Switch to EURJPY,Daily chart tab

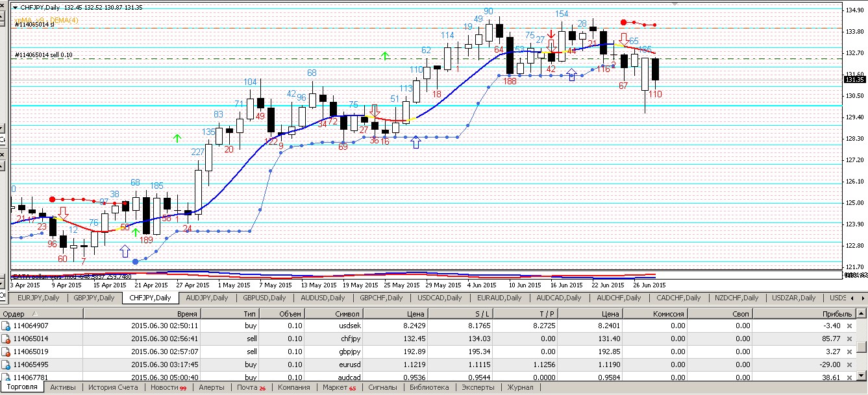click(x=37, y=298)
